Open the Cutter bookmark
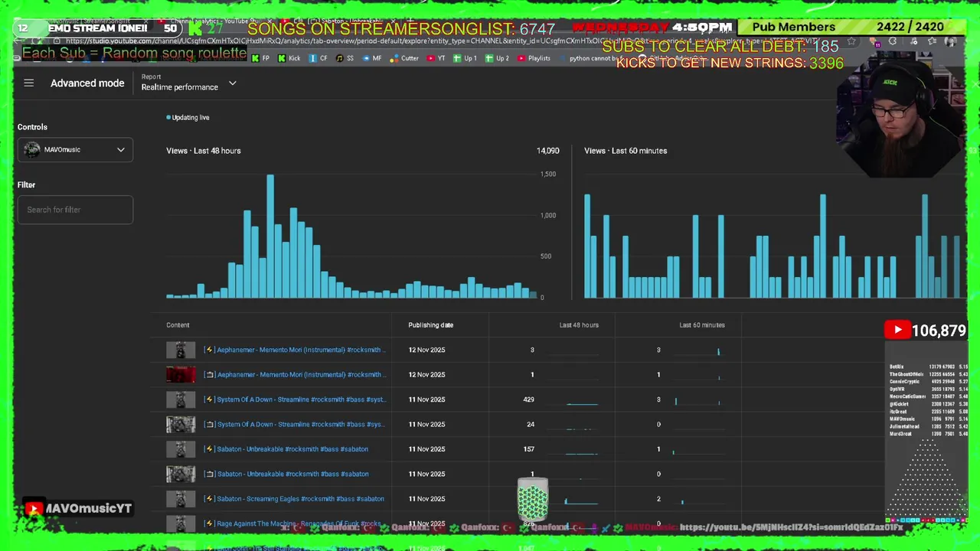The width and height of the screenshot is (980, 551). coord(405,58)
